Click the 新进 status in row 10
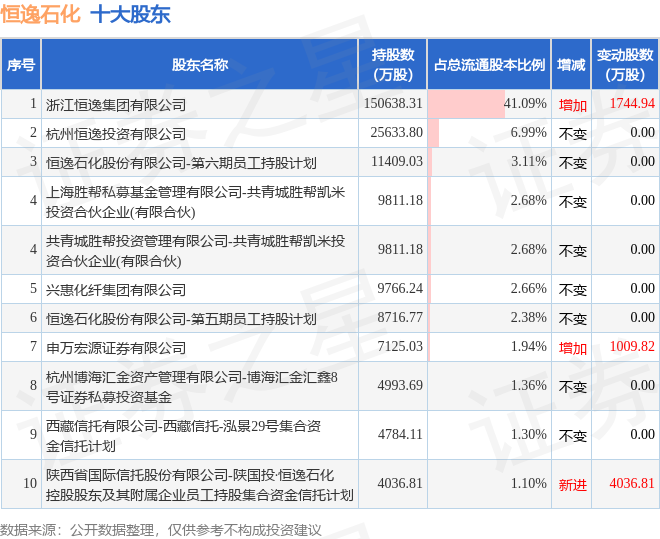Viewport: 660px width, 539px height. pyautogui.click(x=572, y=485)
